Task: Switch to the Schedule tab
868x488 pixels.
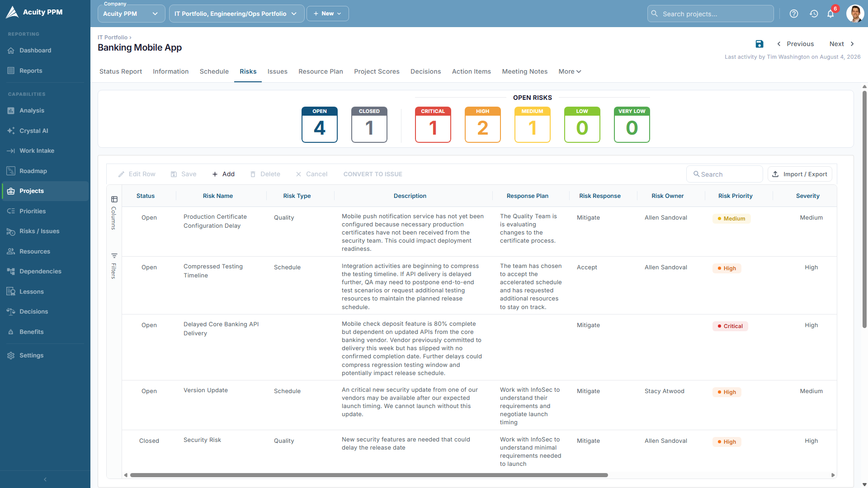Action: (x=214, y=71)
